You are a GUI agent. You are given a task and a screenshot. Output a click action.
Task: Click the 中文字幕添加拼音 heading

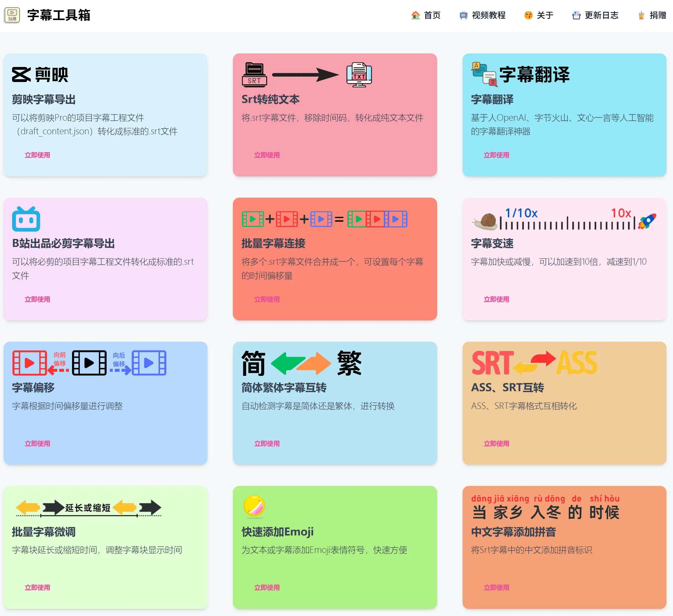coord(513,532)
